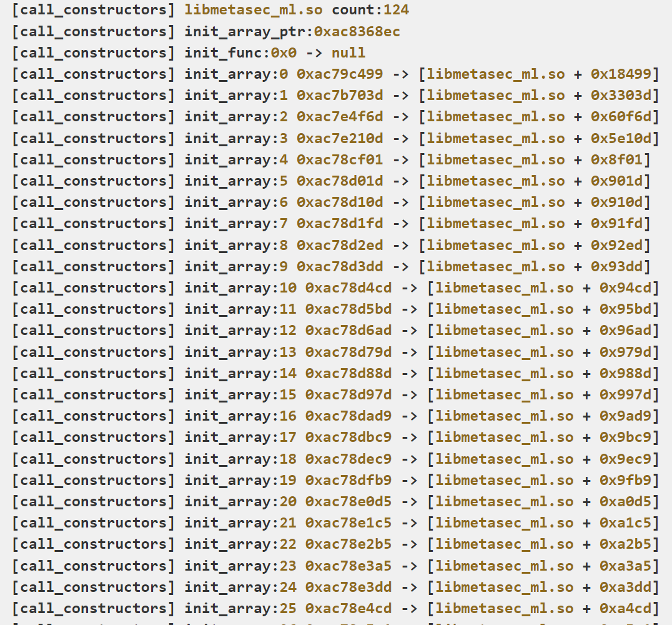Select the address 0xac7b703d
672x625 pixels.
(340, 95)
